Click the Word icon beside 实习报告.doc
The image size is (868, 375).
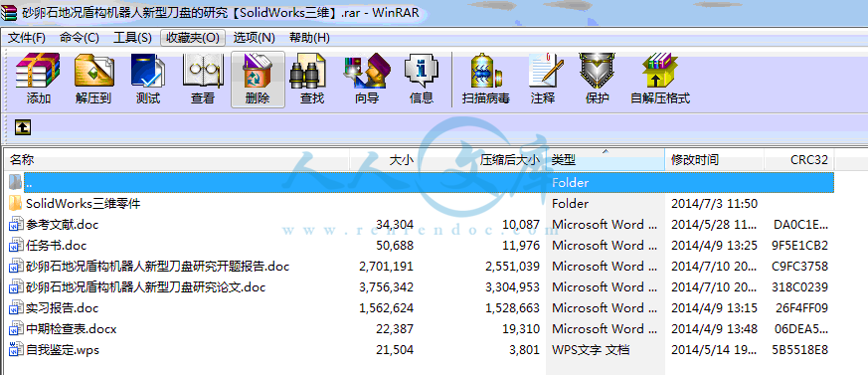coord(16,308)
